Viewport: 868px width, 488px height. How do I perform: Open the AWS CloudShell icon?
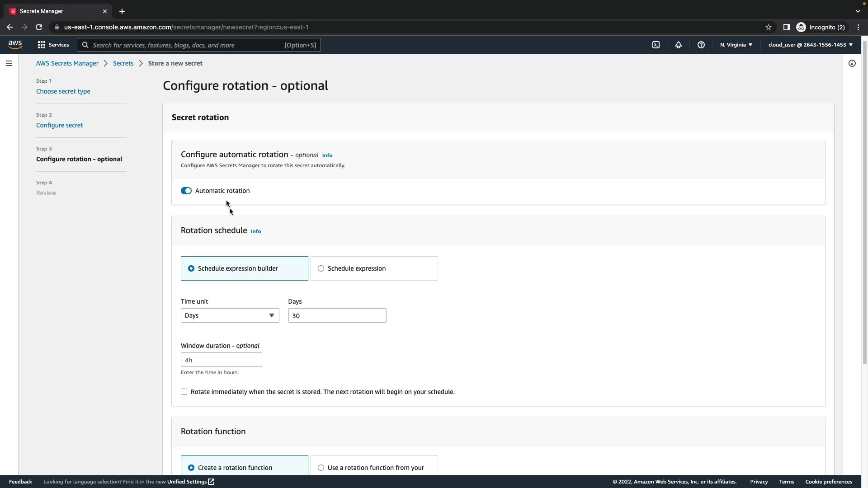pyautogui.click(x=656, y=45)
